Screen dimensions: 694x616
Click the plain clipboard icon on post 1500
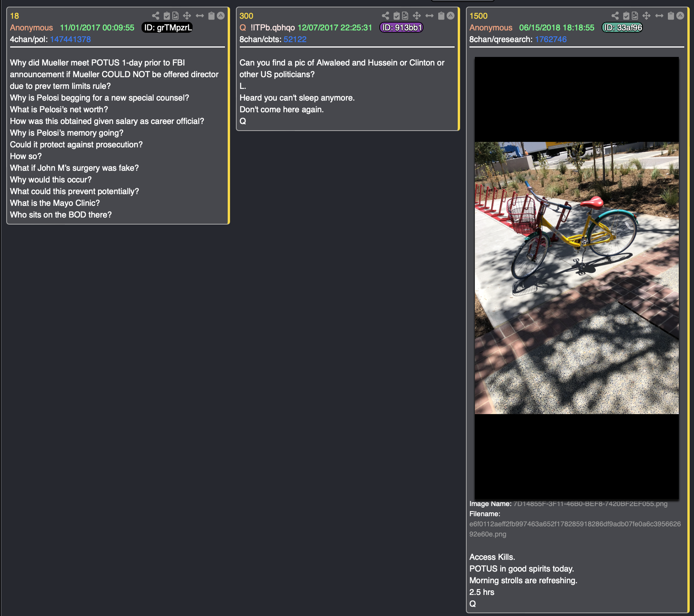[x=671, y=16]
